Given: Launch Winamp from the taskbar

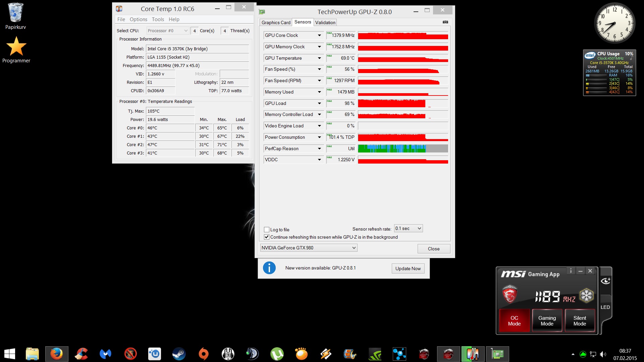Looking at the screenshot, I should pos(326,354).
